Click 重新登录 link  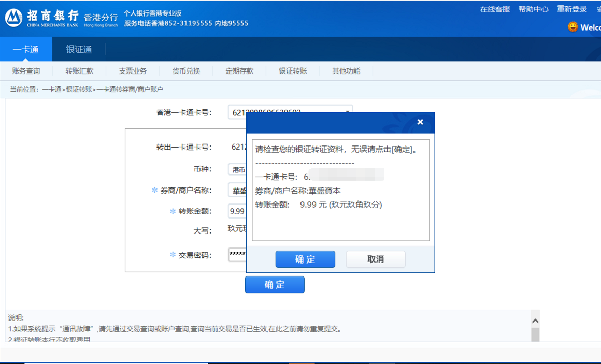coord(572,9)
